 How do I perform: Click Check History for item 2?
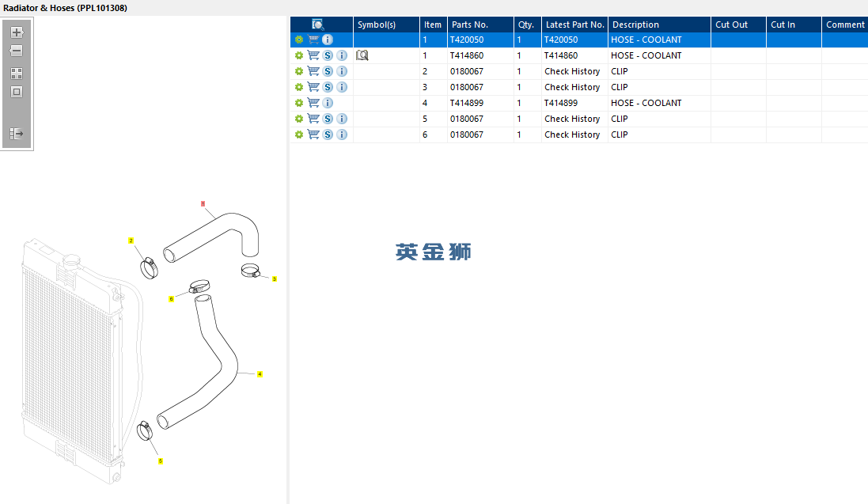click(572, 71)
